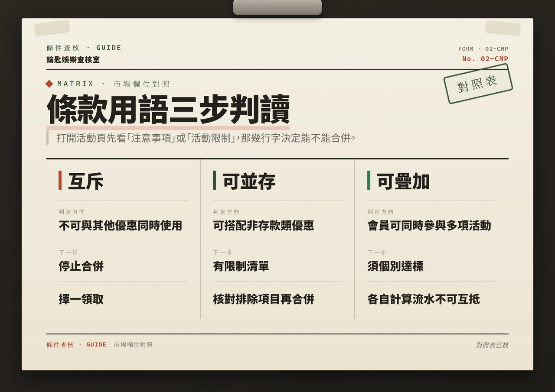Click the text 不可與其他優惠同時使用
This screenshot has width=555, height=392.
click(x=121, y=225)
